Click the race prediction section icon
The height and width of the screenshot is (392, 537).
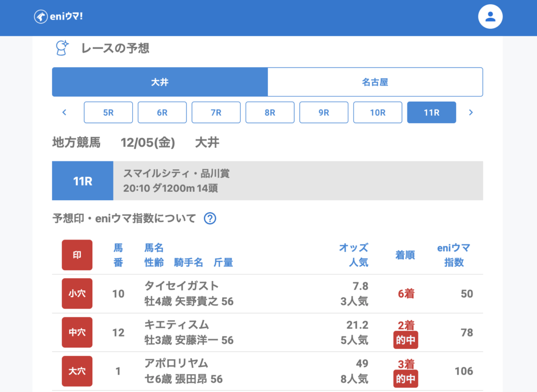[62, 48]
